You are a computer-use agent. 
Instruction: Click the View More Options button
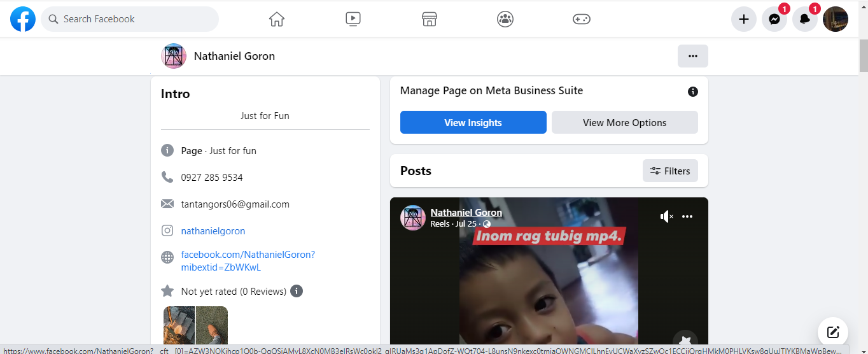(624, 122)
